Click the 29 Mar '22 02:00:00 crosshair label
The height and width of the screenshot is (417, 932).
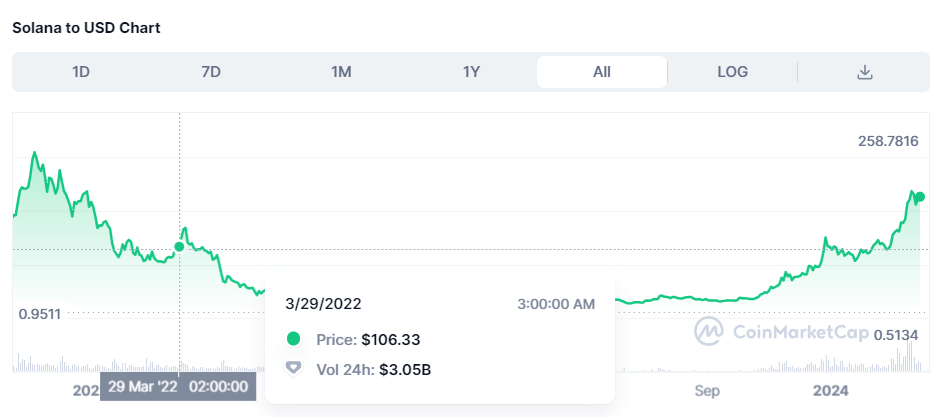178,387
